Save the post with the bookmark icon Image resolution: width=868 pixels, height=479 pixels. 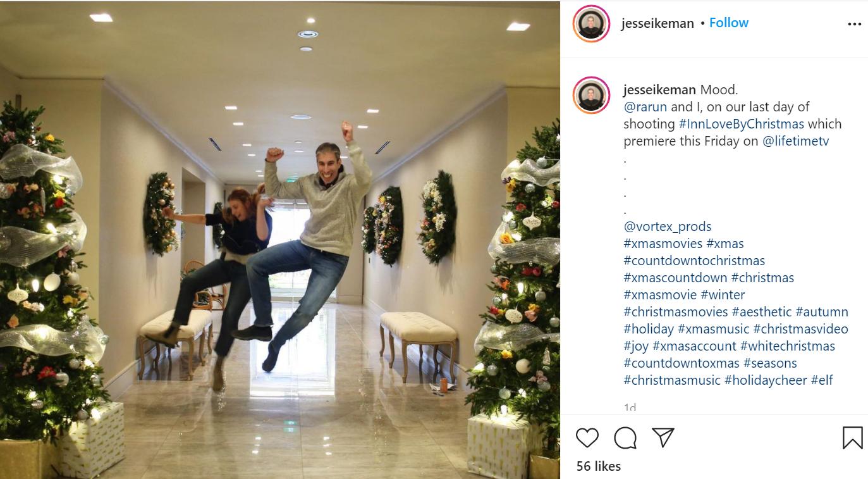pos(853,438)
